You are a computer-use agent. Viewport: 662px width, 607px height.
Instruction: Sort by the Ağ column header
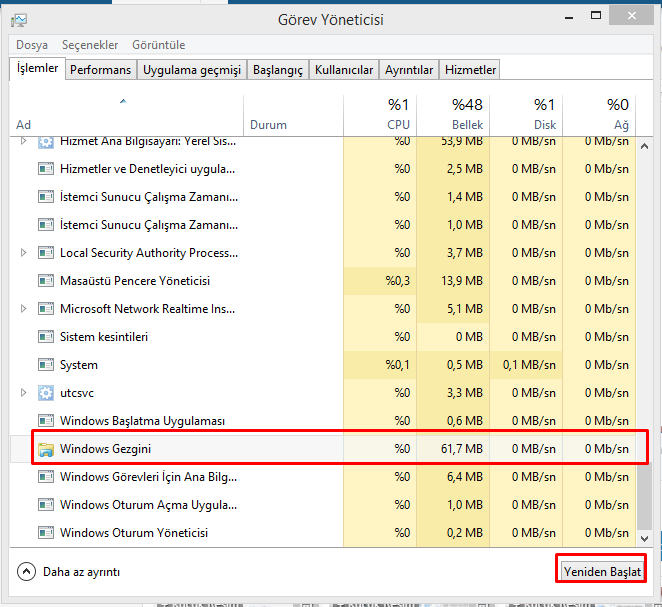point(599,115)
